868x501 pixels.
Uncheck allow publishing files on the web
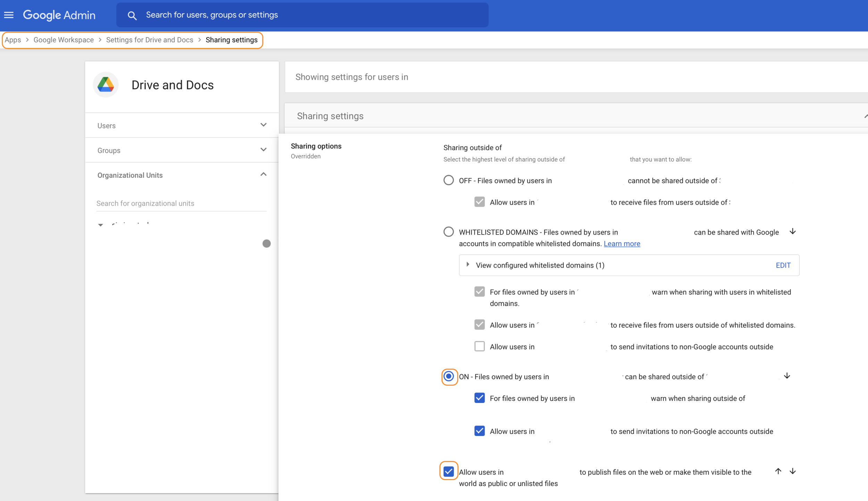(449, 471)
